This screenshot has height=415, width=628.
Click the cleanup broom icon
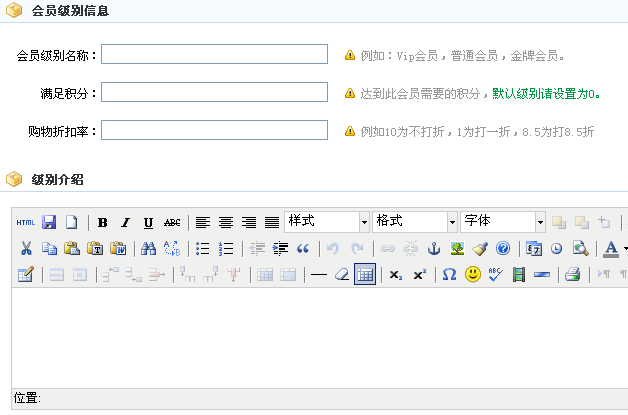point(480,248)
